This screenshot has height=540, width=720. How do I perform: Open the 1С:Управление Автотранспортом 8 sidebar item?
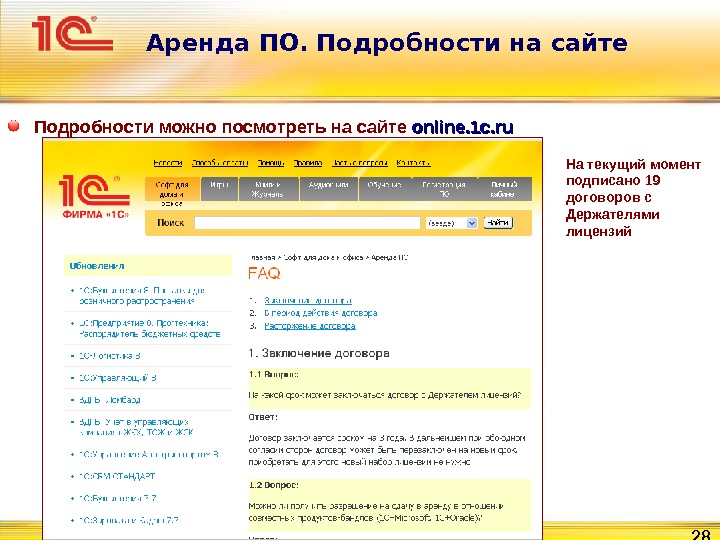[x=149, y=454]
